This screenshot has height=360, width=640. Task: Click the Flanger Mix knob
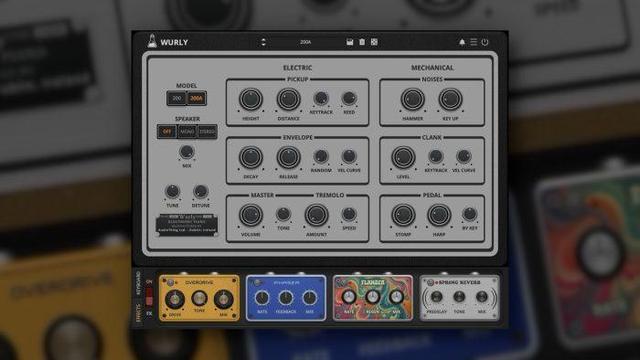pos(396,297)
